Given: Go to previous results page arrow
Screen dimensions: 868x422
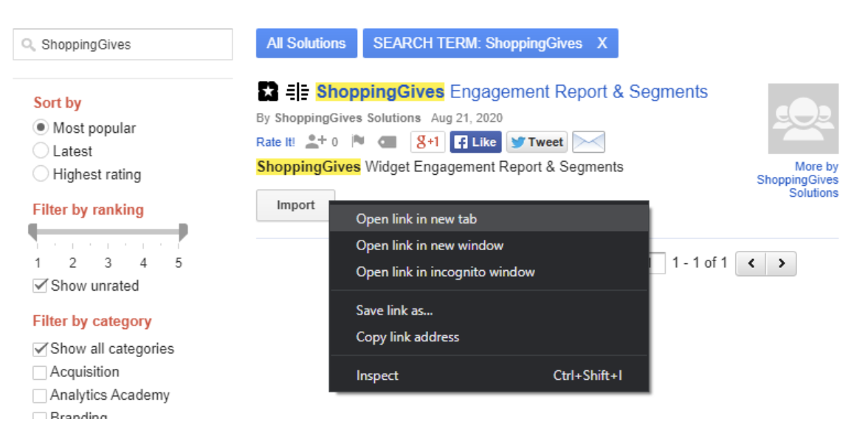Looking at the screenshot, I should (751, 263).
